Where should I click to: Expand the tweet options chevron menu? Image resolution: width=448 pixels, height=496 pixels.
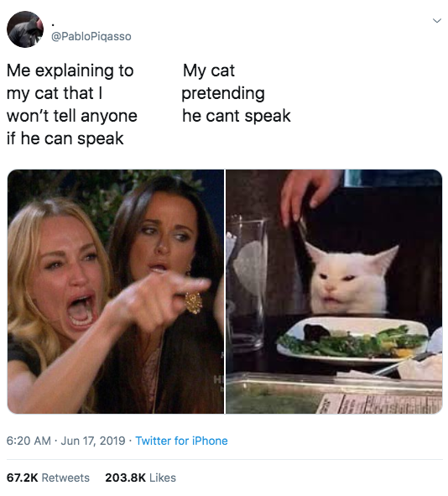pos(436,21)
